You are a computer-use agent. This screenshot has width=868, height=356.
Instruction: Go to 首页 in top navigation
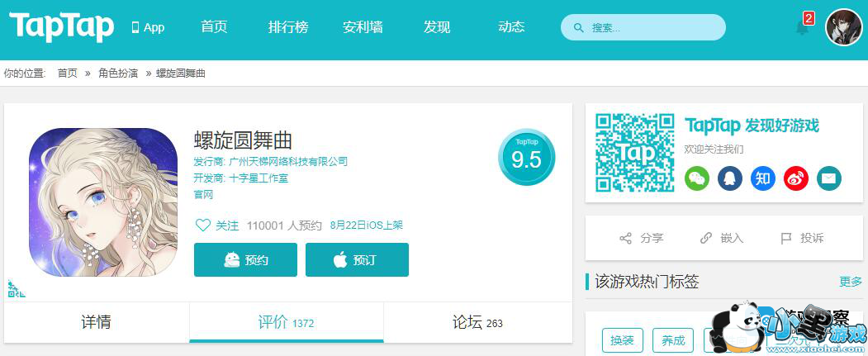click(x=214, y=27)
